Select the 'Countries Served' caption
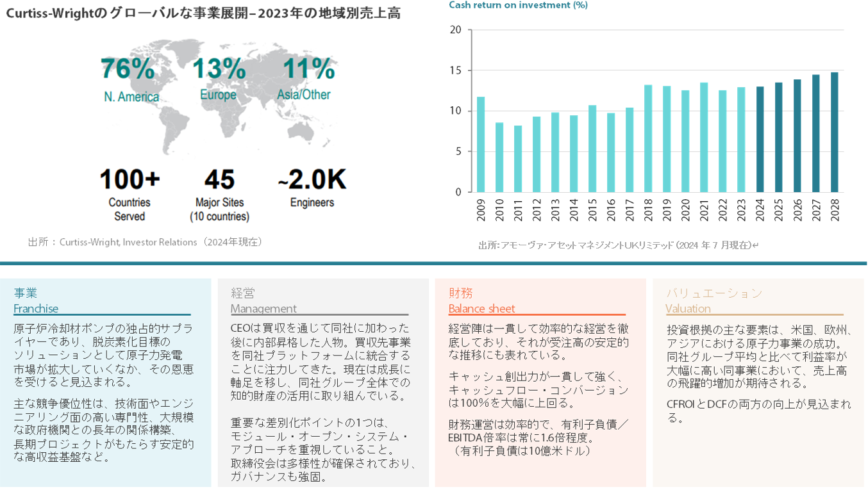Viewport: 868px width, 490px height. (x=129, y=209)
